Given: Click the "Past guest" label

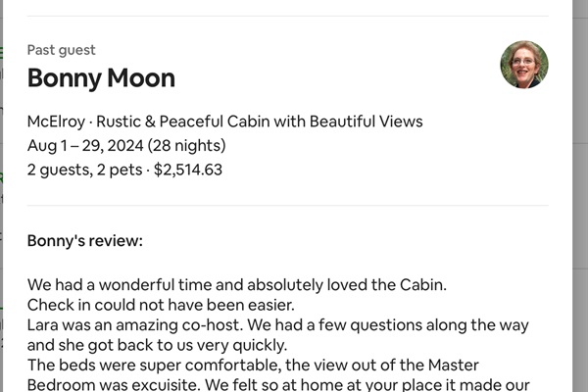Looking at the screenshot, I should (61, 50).
